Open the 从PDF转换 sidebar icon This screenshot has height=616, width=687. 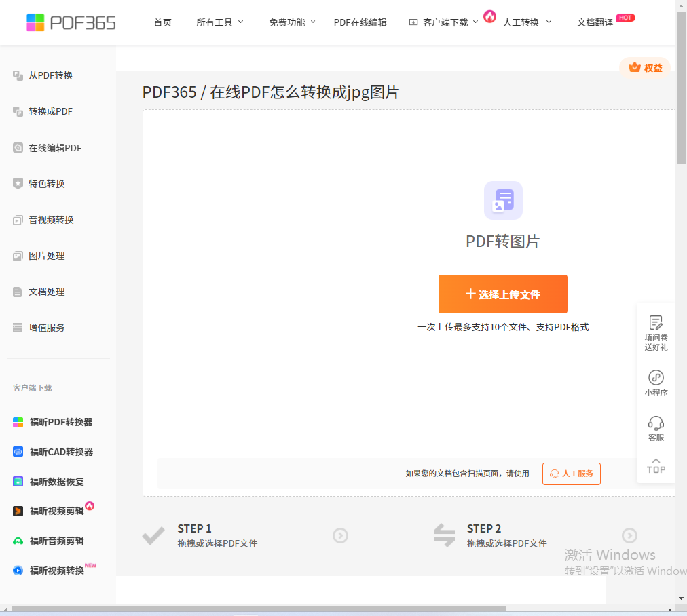(18, 75)
